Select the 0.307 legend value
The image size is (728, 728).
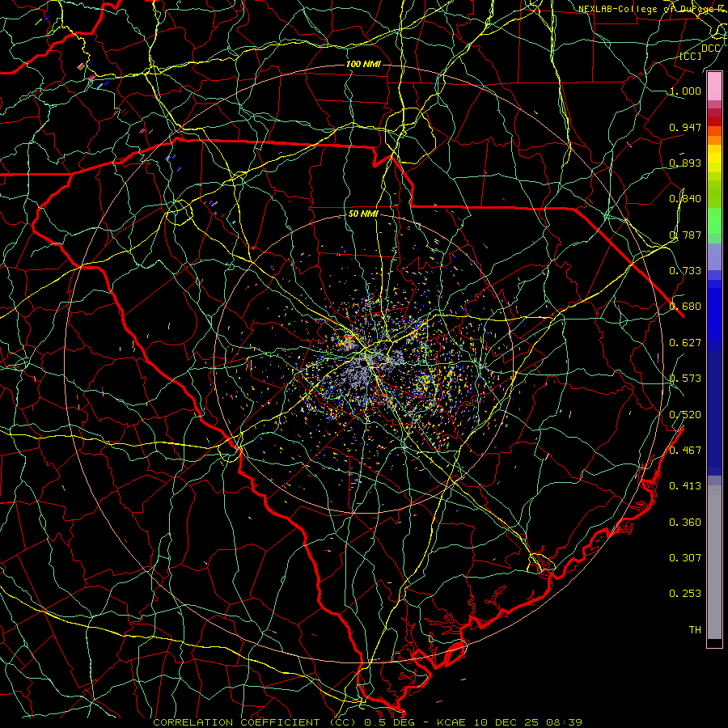coord(685,557)
